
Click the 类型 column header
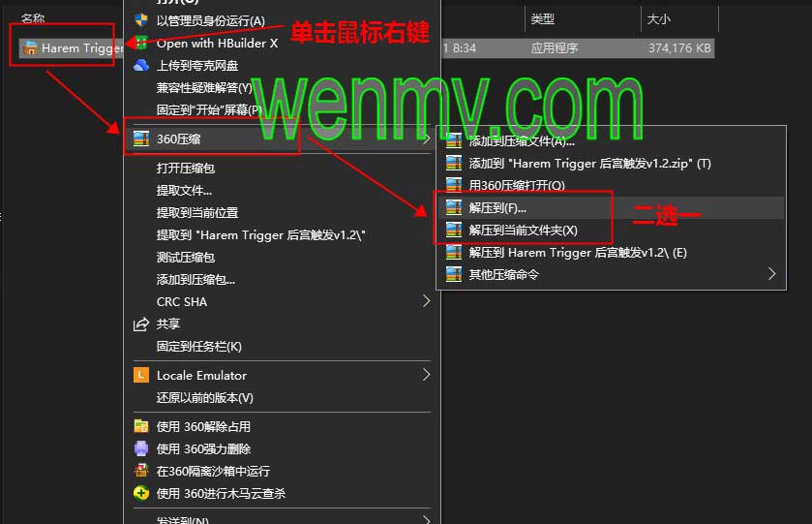pos(542,19)
